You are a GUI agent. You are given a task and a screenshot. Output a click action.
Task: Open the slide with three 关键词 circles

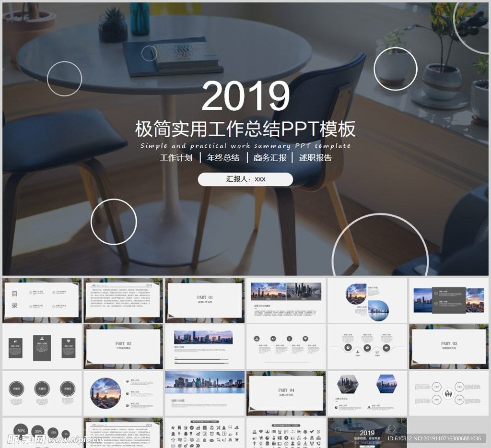point(42,393)
